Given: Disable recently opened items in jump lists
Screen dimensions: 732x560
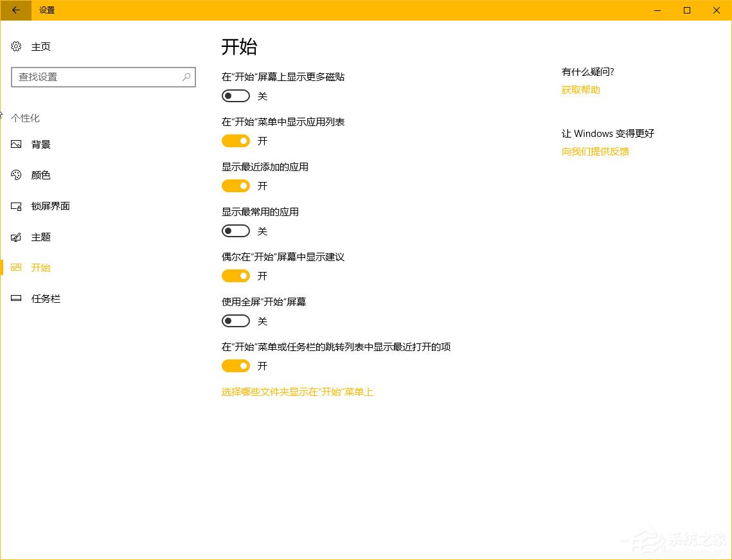Looking at the screenshot, I should (235, 366).
